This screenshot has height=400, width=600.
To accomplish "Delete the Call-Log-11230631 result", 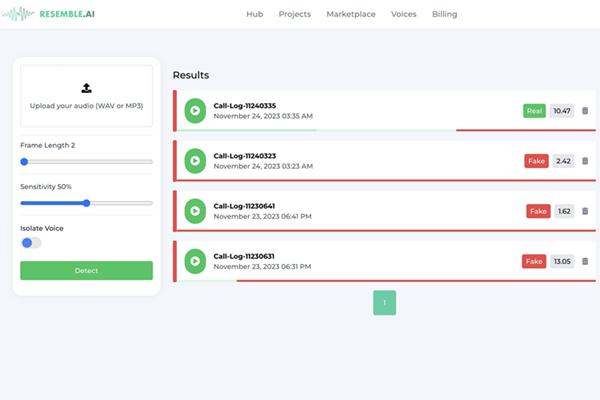I will (585, 261).
